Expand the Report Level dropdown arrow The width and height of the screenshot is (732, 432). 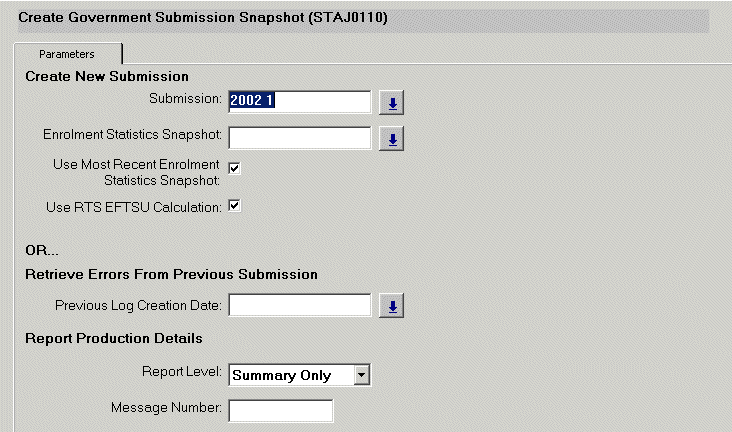click(362, 375)
